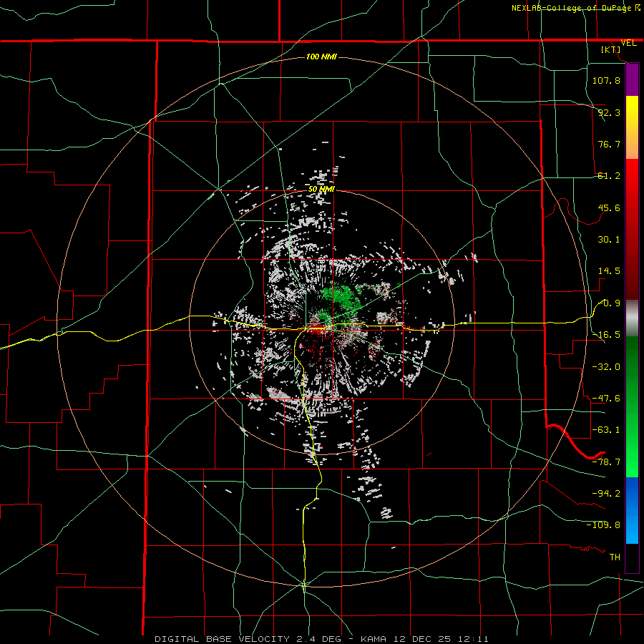Click the -109.8 scale value
The image size is (644, 644).
click(603, 525)
